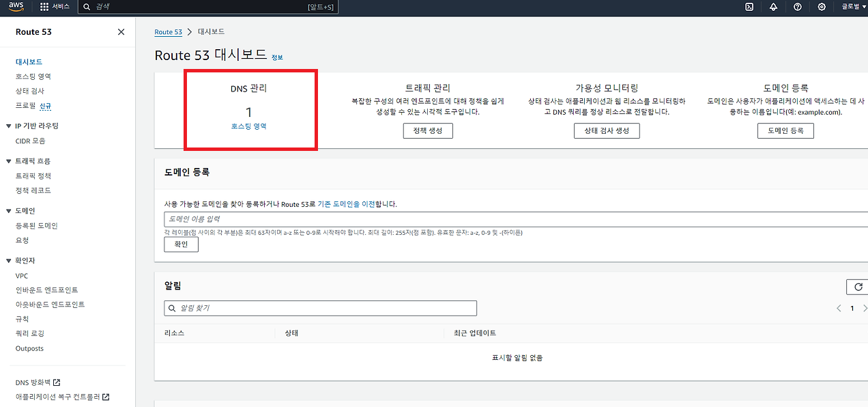Click the 기존 도메인을 이전 link
868x407 pixels.
347,204
